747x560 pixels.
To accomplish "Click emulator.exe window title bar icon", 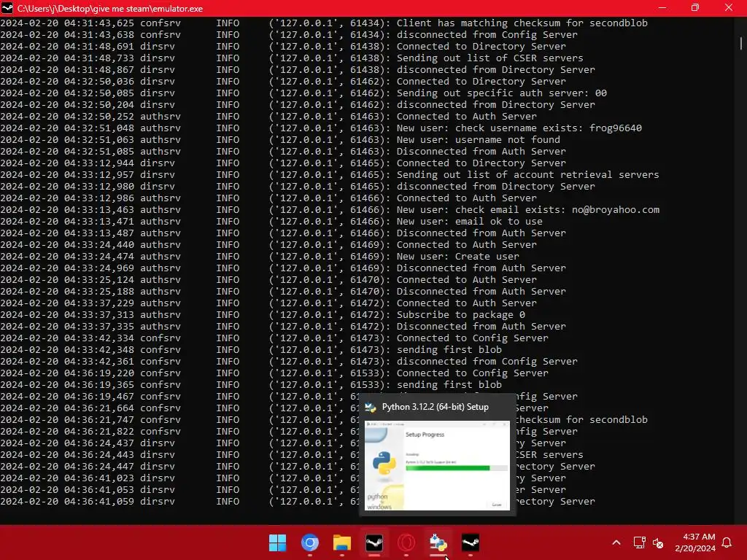I will click(x=7, y=8).
